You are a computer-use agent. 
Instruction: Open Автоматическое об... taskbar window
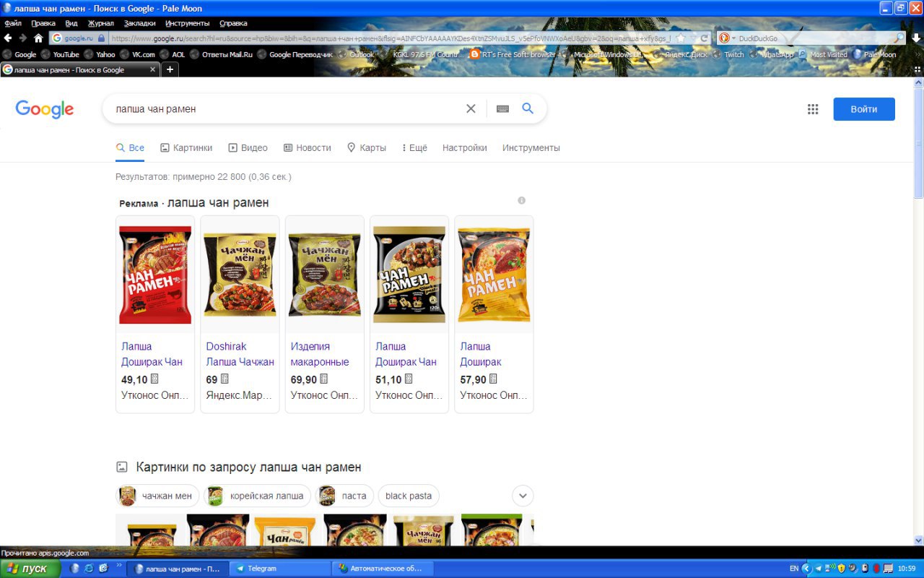tap(383, 569)
